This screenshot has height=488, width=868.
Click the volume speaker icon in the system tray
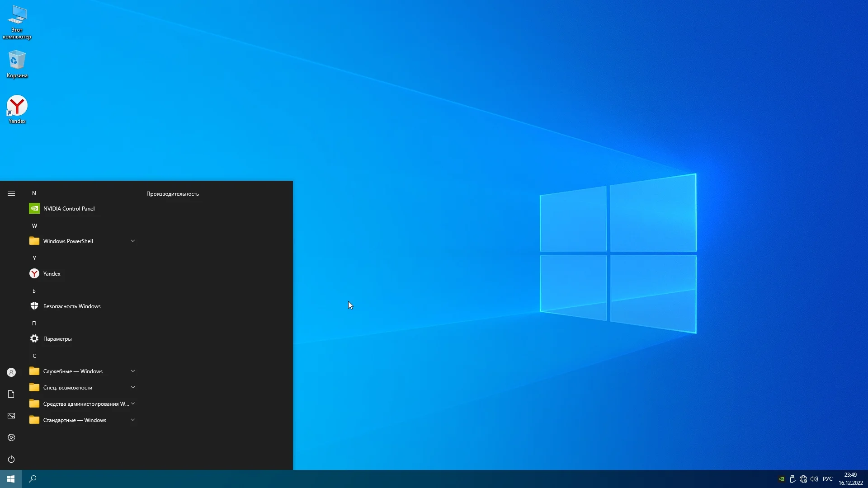point(814,479)
